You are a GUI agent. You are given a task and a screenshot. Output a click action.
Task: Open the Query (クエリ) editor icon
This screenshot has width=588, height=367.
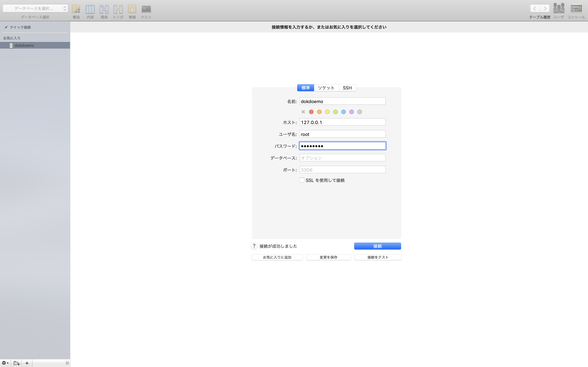[146, 9]
